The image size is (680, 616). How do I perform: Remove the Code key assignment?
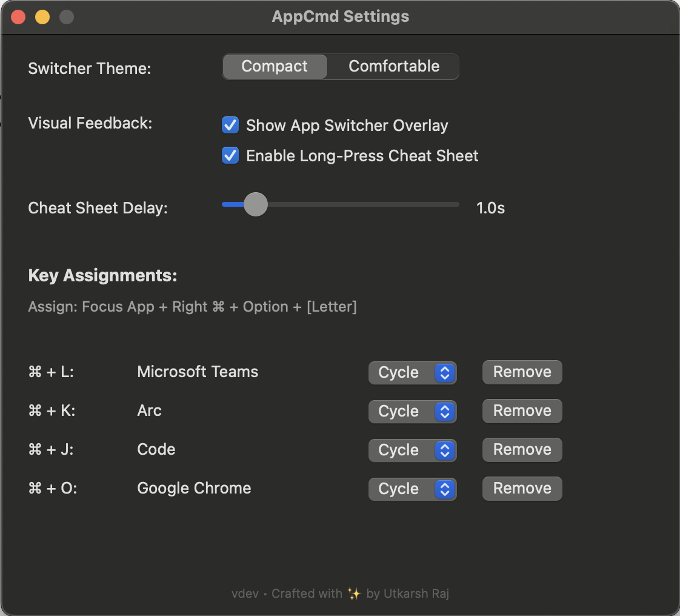click(522, 450)
